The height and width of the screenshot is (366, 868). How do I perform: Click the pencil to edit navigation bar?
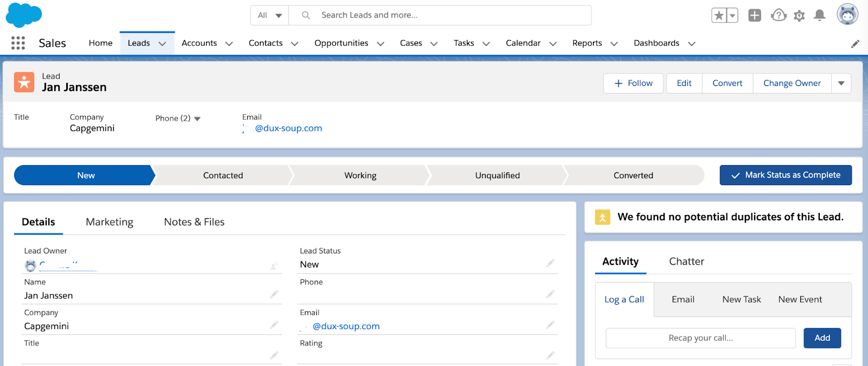coord(855,43)
